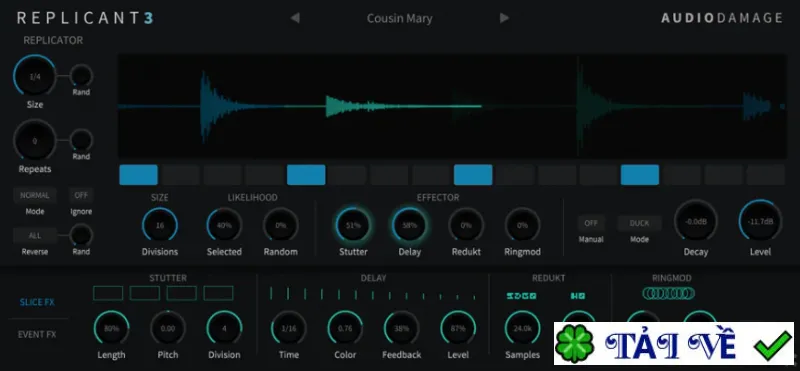This screenshot has height=371, width=800.
Task: Toggle the Manual OFF button
Action: coord(591,223)
